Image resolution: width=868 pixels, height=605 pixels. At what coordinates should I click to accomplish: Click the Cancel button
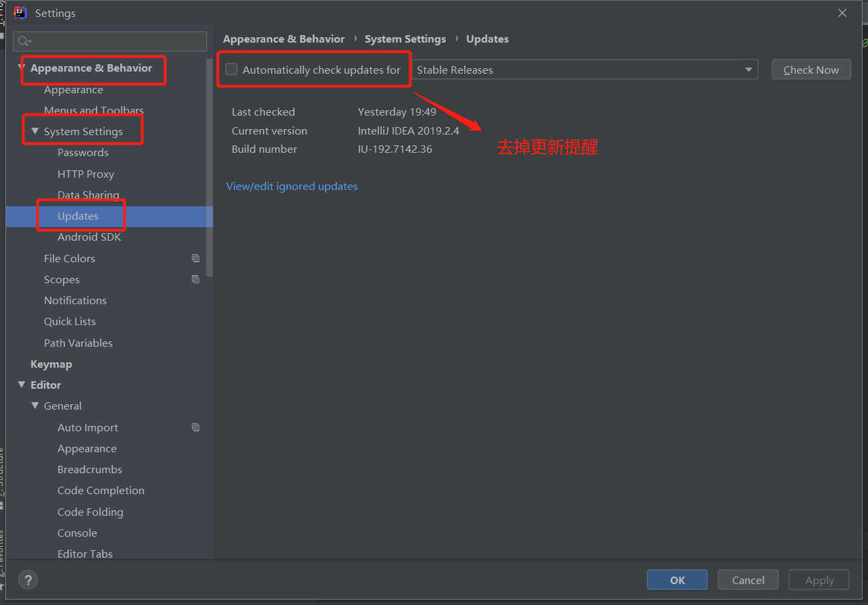coord(748,580)
